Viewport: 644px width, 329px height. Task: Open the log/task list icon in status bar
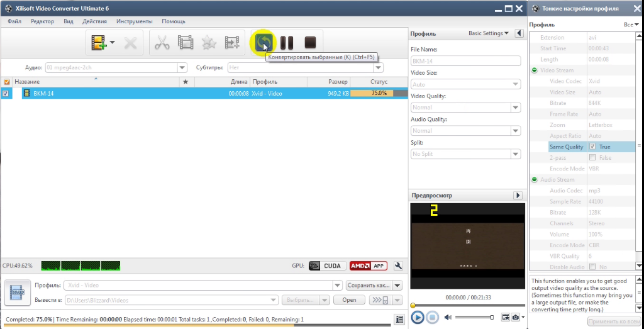point(398,319)
